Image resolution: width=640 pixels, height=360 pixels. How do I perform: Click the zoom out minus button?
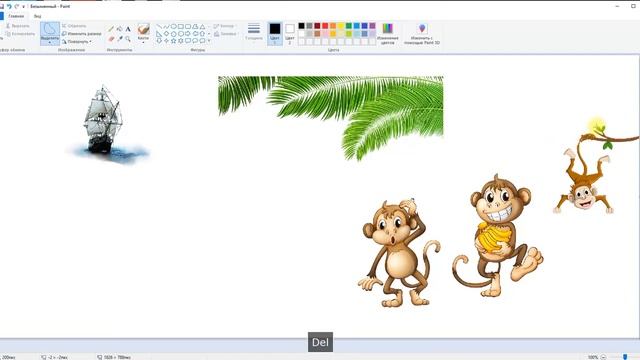pos(603,357)
